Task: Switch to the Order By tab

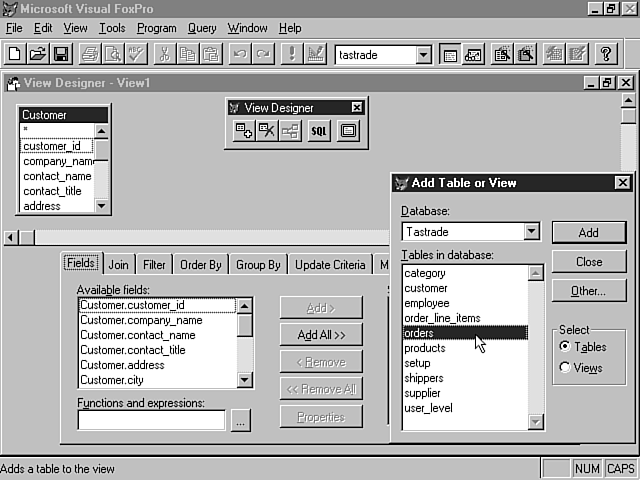Action: point(201,265)
